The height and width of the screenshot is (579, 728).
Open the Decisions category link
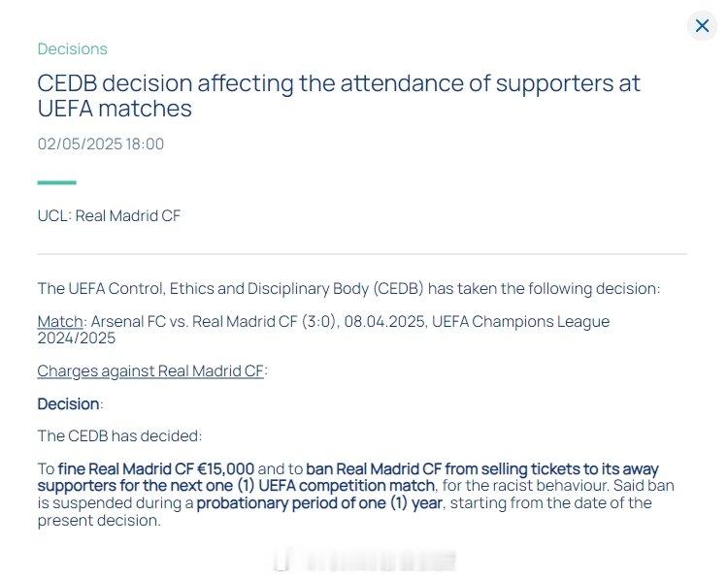point(73,48)
